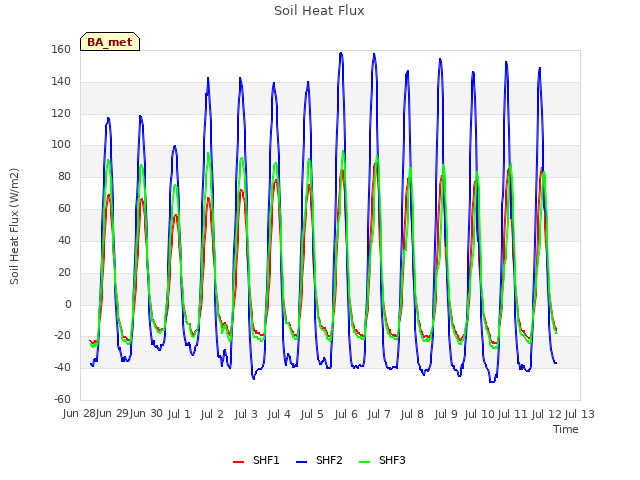Click the 120 y-axis tick label
This screenshot has height=480, width=640.
(61, 113)
